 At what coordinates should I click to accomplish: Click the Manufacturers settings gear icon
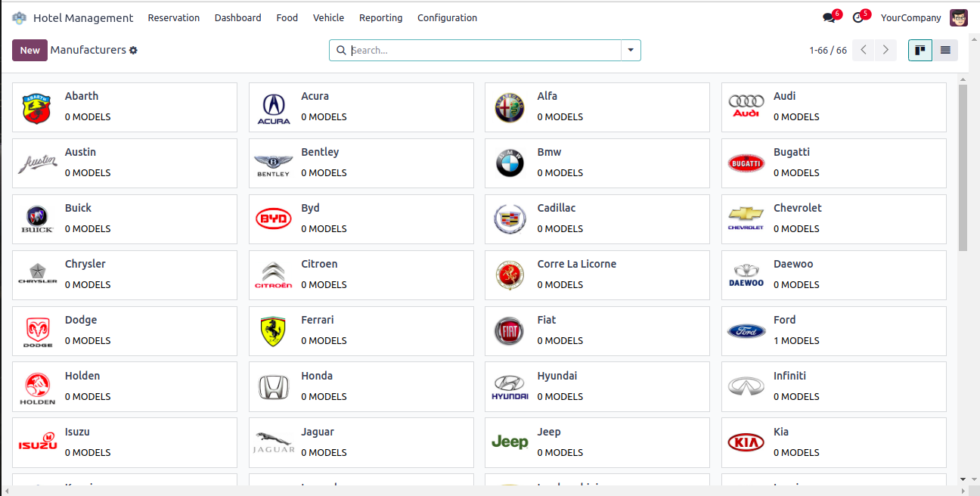point(133,51)
